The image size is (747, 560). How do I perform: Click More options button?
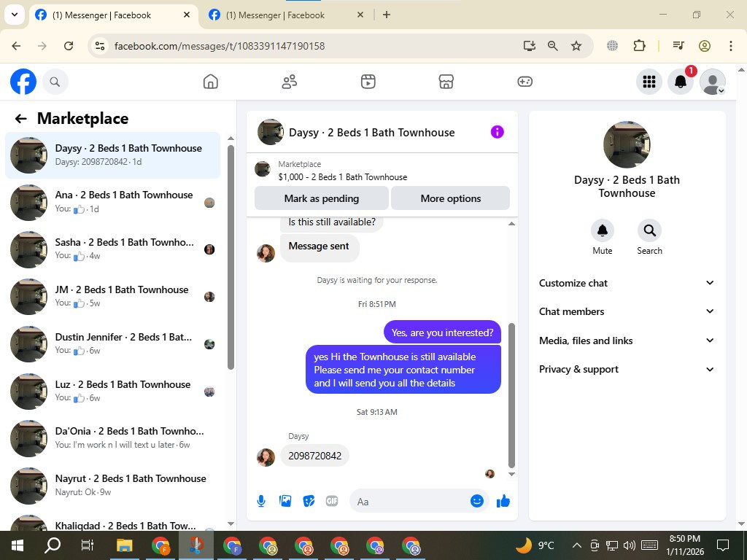click(x=451, y=198)
